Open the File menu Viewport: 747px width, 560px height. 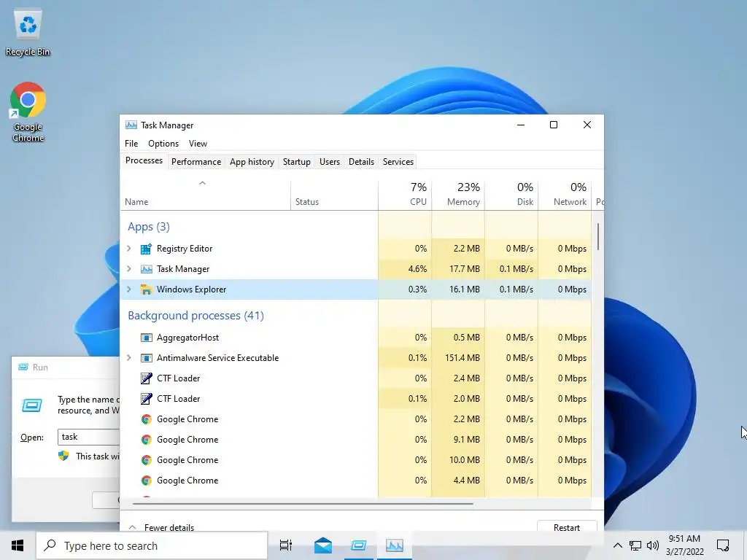[131, 144]
